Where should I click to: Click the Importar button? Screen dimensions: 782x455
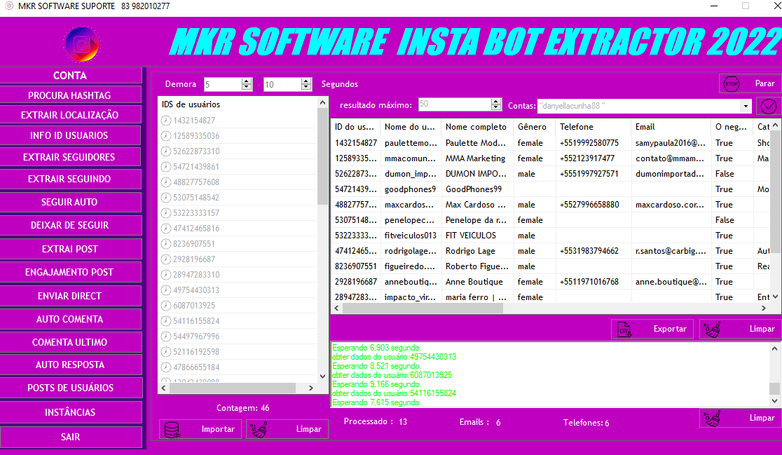[200, 430]
